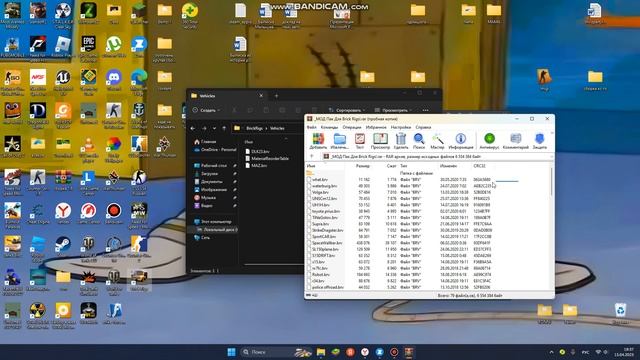This screenshot has height=360, width=640.
Task: Sort WinRAR list by CRC32 column
Action: (480, 166)
